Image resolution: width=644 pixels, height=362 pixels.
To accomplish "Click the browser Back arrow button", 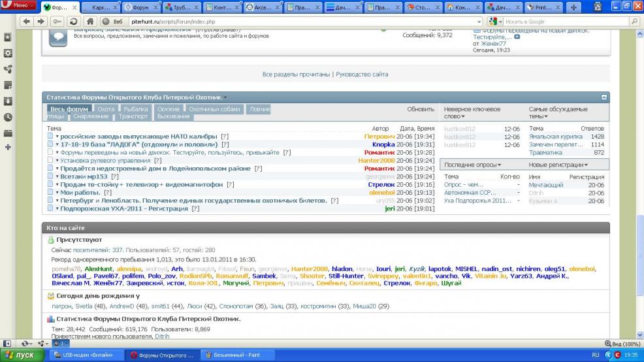I will click(x=26, y=22).
